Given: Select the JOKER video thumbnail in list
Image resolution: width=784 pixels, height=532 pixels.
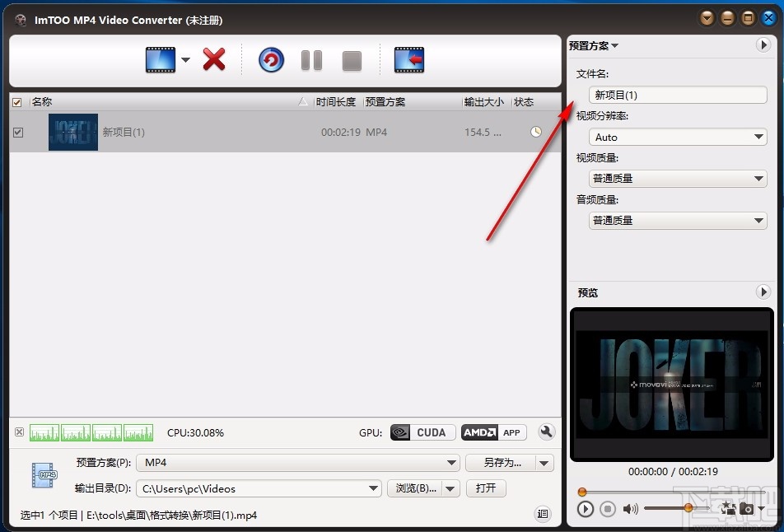Looking at the screenshot, I should click(x=72, y=132).
